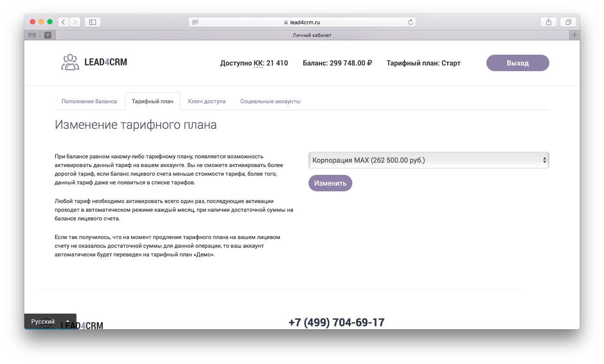604x364 pixels.
Task: Click the back navigation arrow
Action: click(63, 22)
